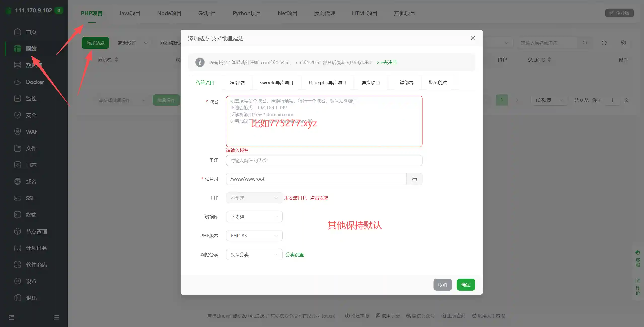The image size is (644, 327).
Task: Open the 10条/页 page size dropdown
Action: [549, 100]
